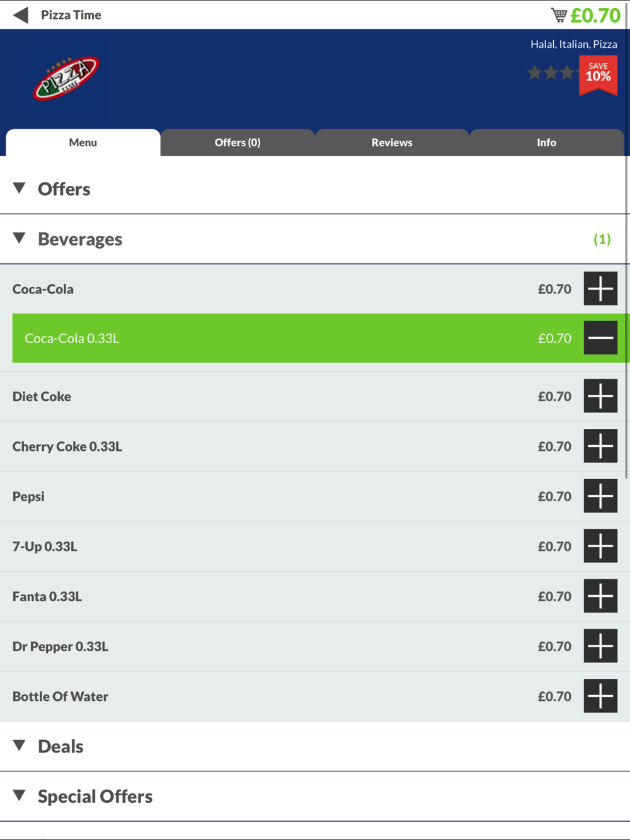Click the Offers section heading text
Viewport: 630px width, 840px height.
pyautogui.click(x=64, y=189)
